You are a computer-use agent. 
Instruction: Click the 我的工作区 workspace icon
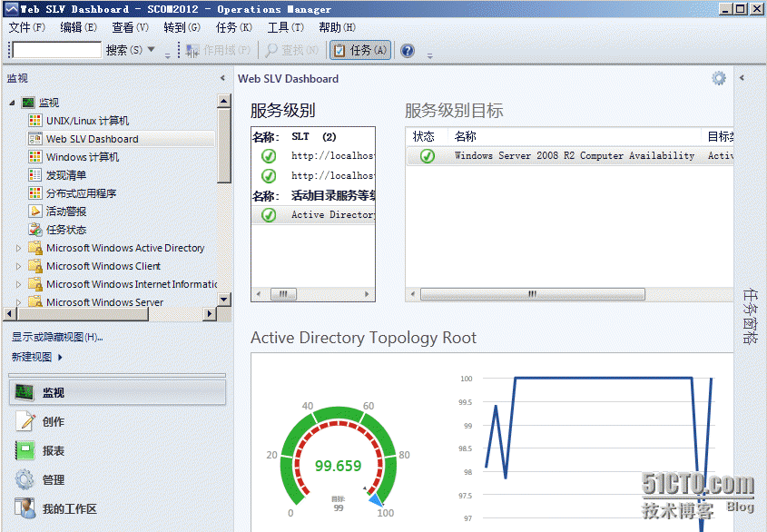pyautogui.click(x=25, y=508)
